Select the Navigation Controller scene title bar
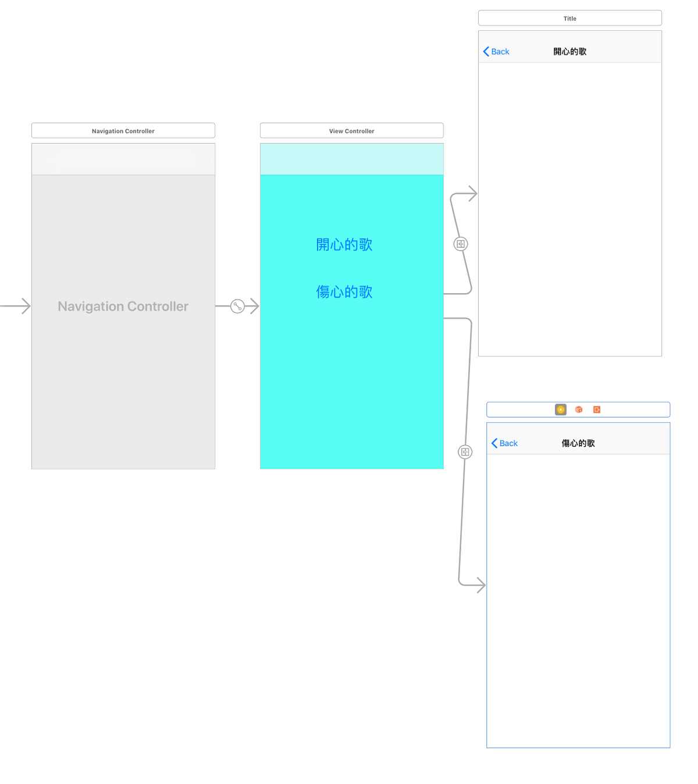 [123, 130]
